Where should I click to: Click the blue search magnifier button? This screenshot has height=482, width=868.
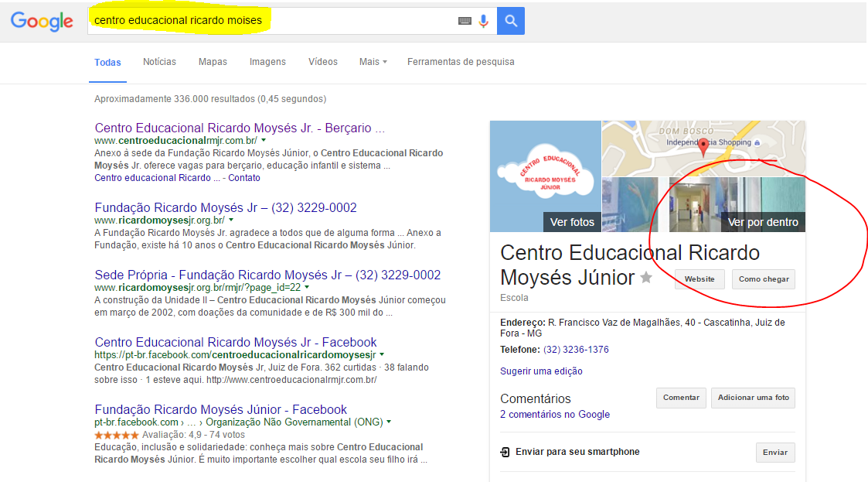coord(510,21)
